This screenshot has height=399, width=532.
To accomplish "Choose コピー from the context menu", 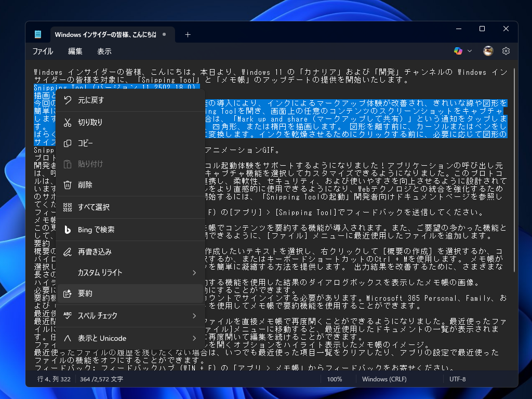I will [130, 143].
